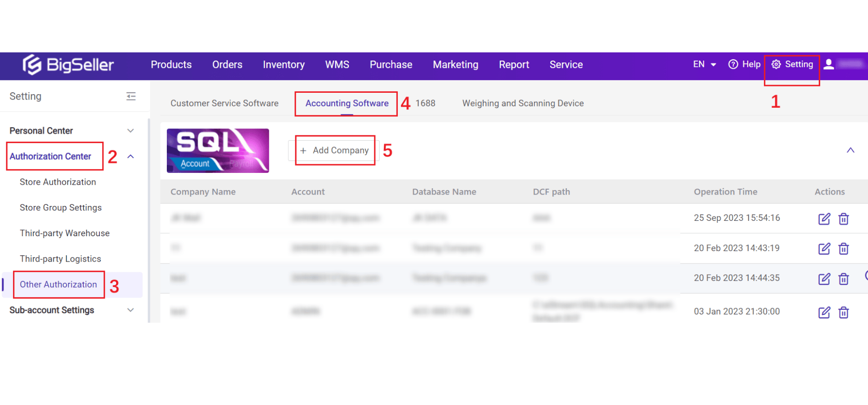This screenshot has width=868, height=405.
Task: Open Setting via gear icon
Action: point(776,65)
